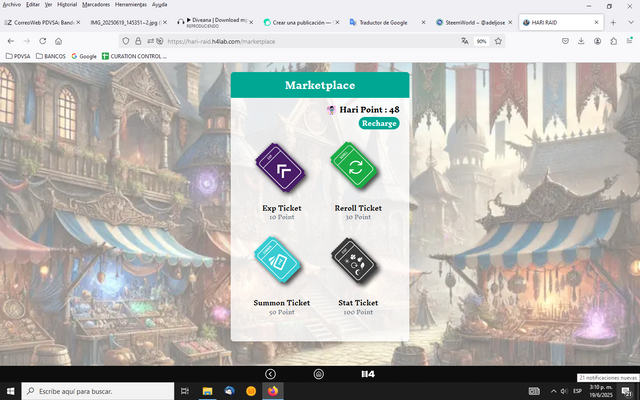
Task: Click the shield tracking protection icon
Action: tap(126, 41)
